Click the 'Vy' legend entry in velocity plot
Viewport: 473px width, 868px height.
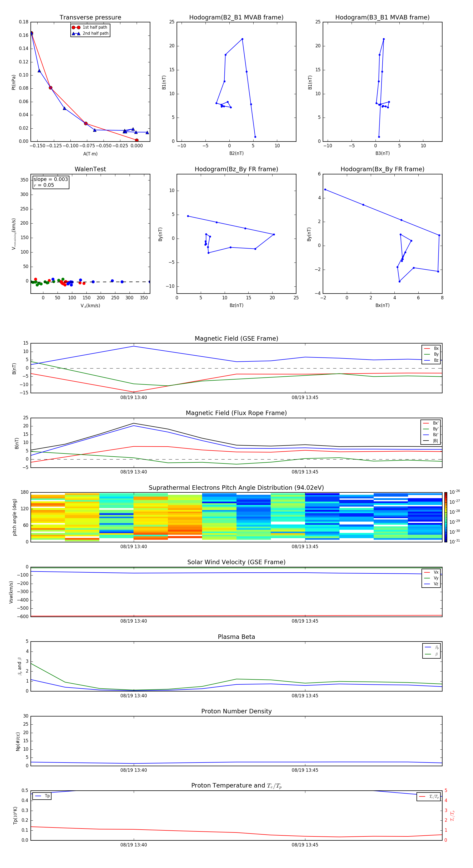coord(431,578)
